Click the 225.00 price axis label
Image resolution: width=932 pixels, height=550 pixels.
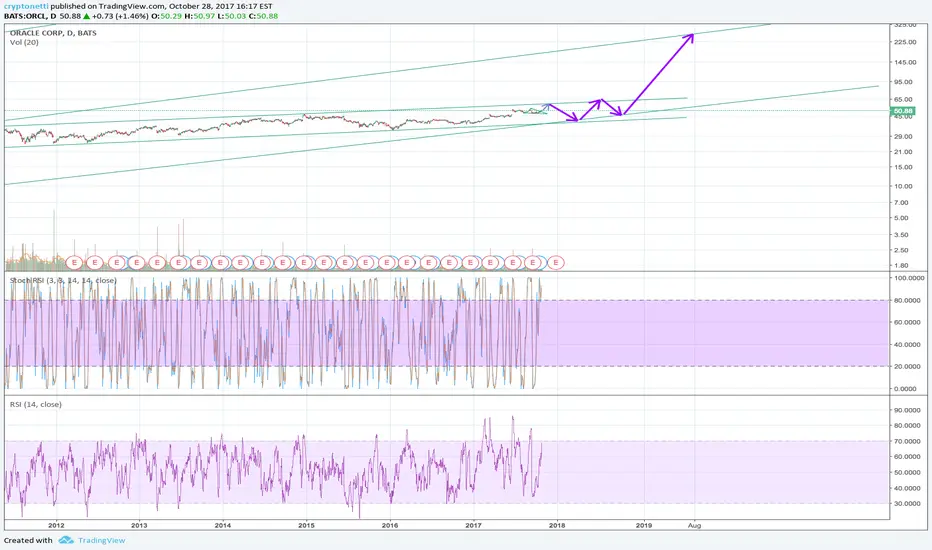tap(905, 42)
